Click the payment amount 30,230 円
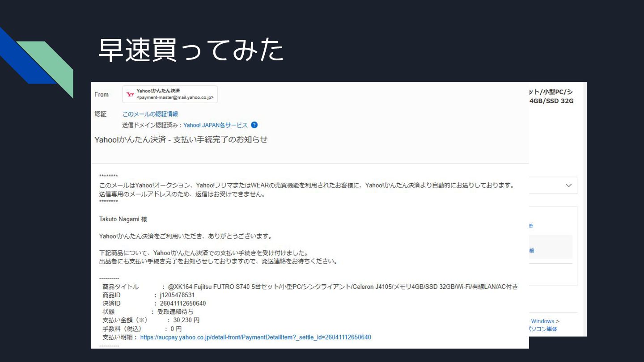The width and height of the screenshot is (644, 362). pyautogui.click(x=186, y=320)
